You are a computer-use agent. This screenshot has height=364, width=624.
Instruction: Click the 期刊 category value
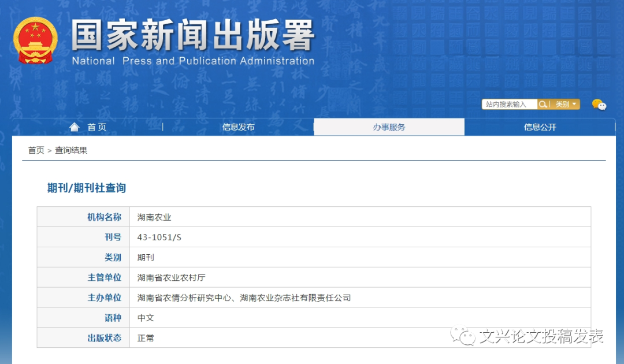[x=146, y=257]
